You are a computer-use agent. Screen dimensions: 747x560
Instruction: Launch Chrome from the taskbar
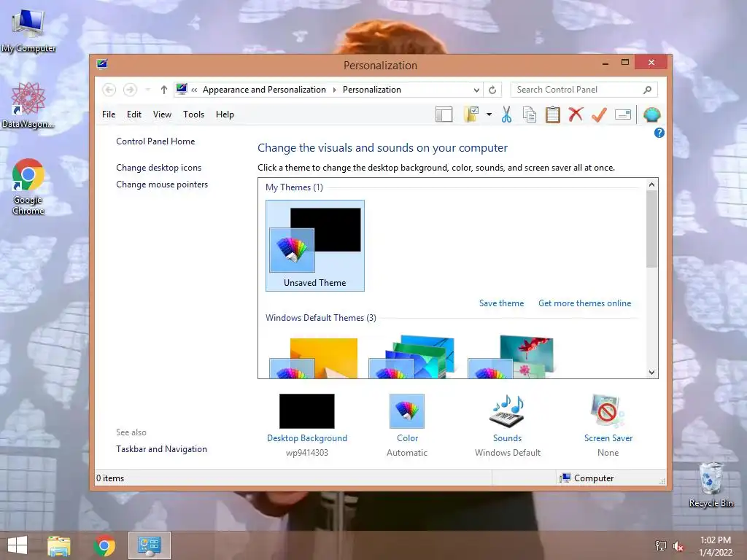click(104, 545)
